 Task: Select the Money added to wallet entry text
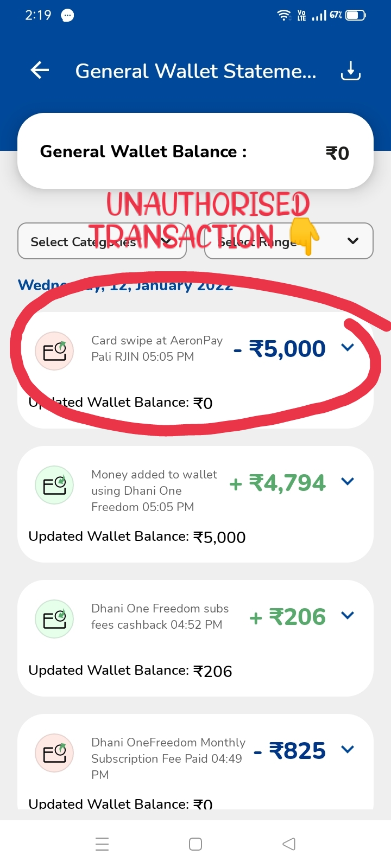pos(154,490)
